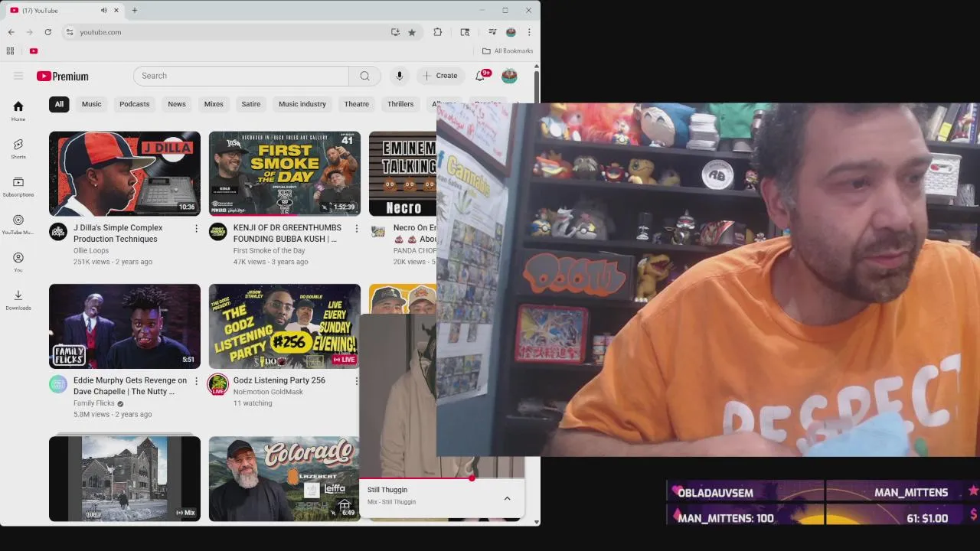Expand the Still Thuggin miniplayer chevron

point(507,498)
